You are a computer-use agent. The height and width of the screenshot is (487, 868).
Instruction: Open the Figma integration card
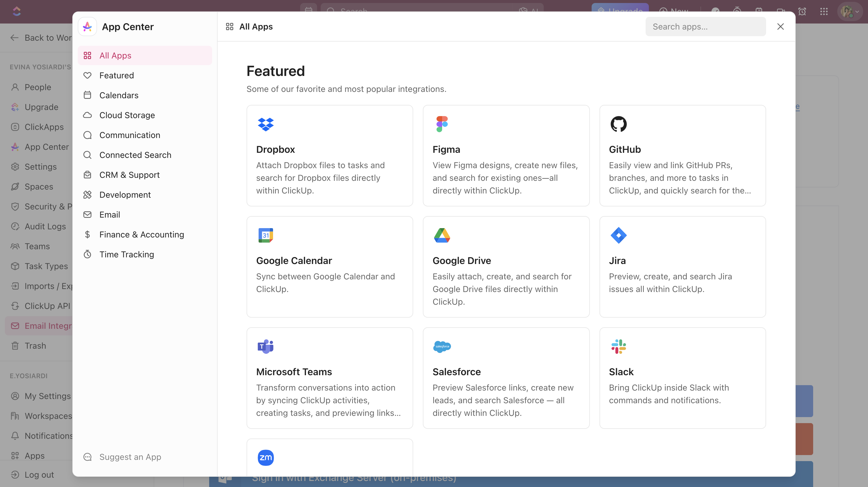506,156
